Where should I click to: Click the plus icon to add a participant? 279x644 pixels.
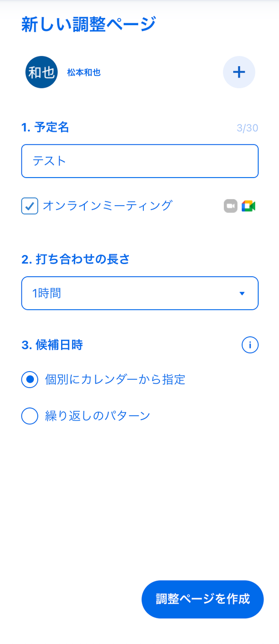(x=239, y=72)
